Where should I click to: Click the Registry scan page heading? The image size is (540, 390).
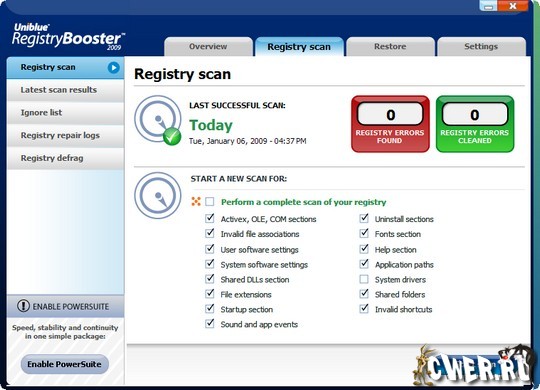tap(183, 74)
